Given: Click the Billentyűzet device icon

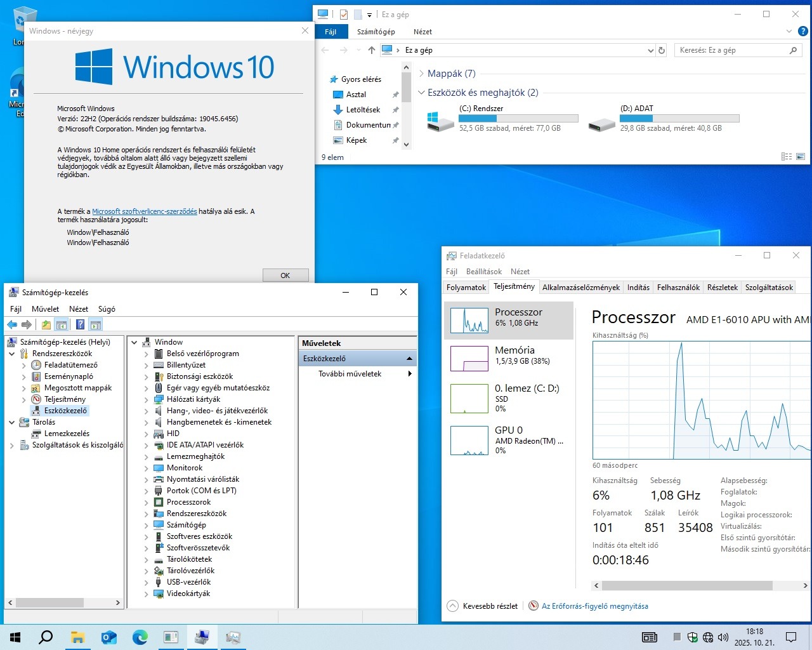Looking at the screenshot, I should click(x=159, y=365).
